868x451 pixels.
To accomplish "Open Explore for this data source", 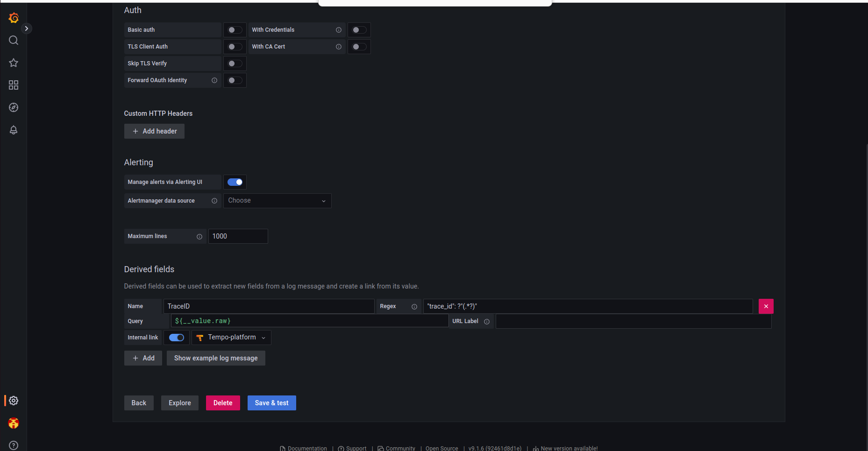I will (x=180, y=403).
